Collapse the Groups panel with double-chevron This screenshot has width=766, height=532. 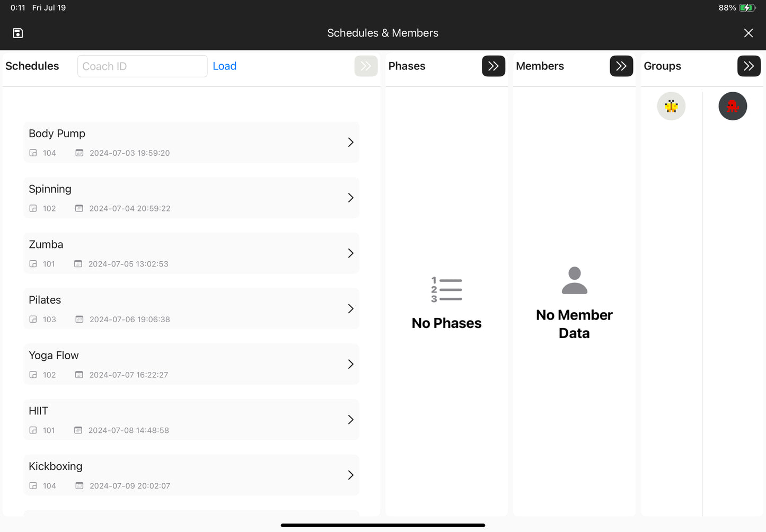(x=749, y=66)
